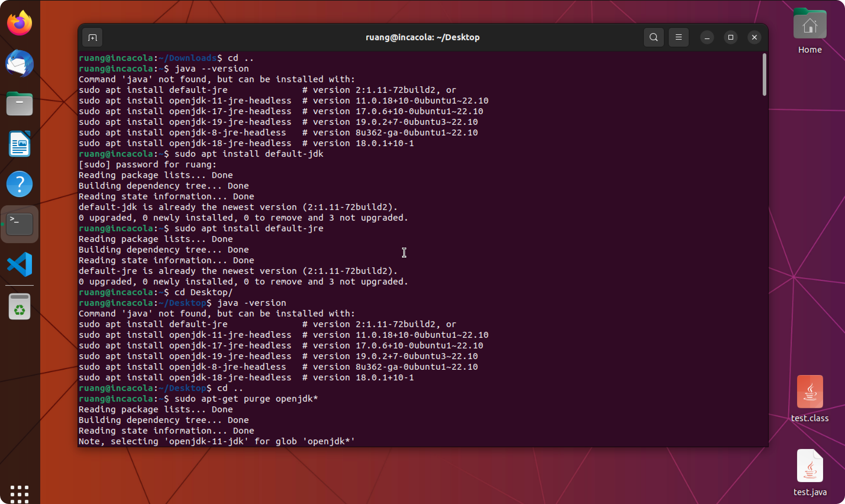Open terminal search

point(654,37)
